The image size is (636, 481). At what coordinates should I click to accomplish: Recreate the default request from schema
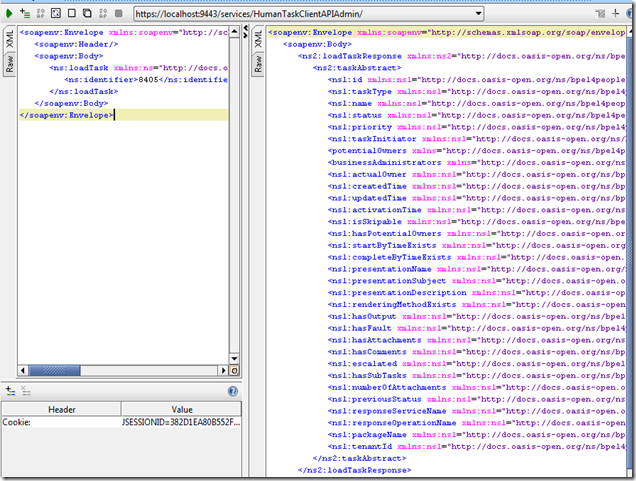tap(56, 13)
